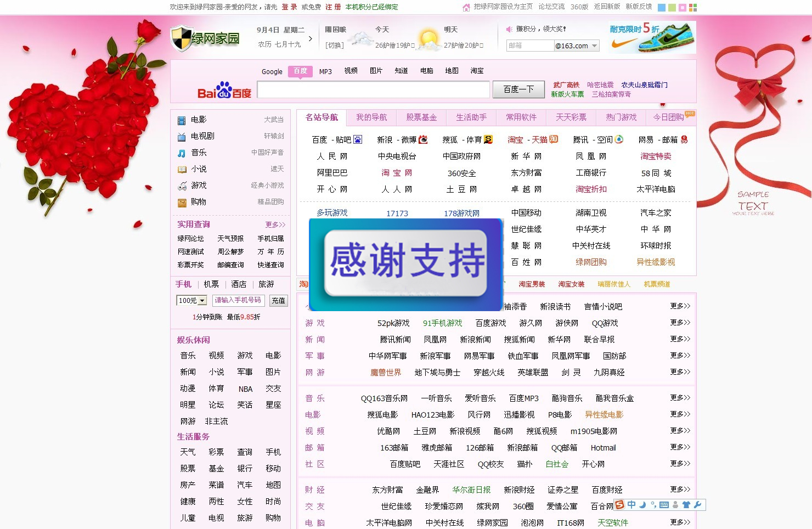This screenshot has width=812, height=529.
Task: Click [切换] to switch weather city
Action: tap(334, 45)
